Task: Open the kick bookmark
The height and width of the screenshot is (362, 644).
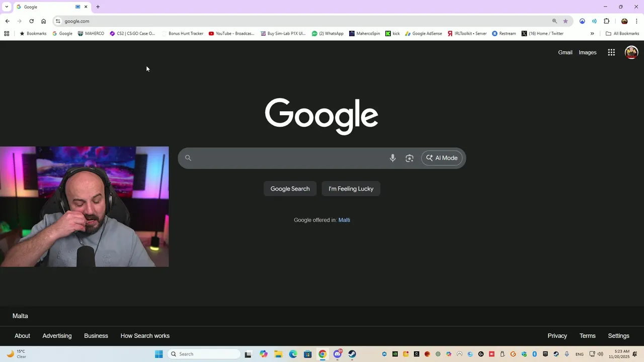Action: (392, 34)
